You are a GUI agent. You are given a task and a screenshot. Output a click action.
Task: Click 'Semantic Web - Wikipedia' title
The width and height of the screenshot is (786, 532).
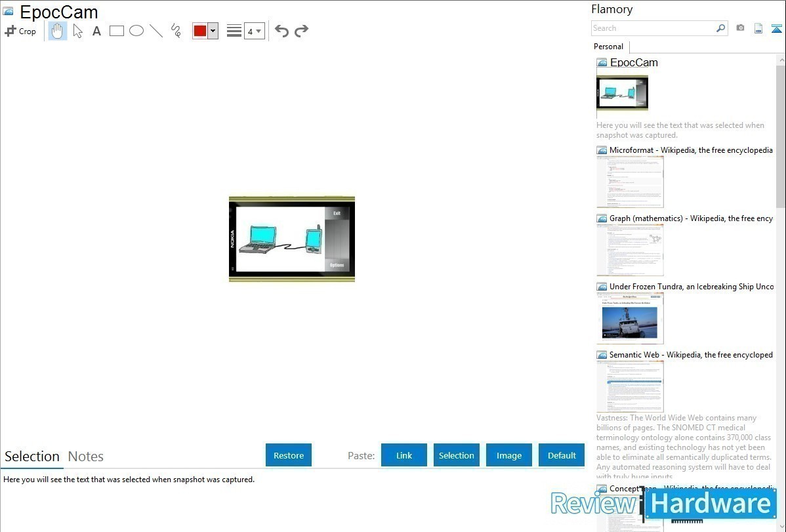point(691,354)
